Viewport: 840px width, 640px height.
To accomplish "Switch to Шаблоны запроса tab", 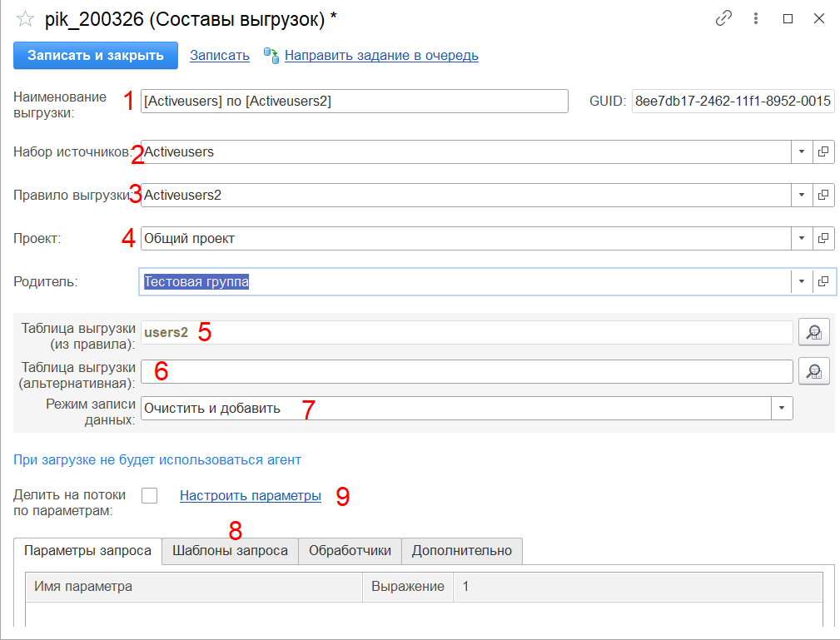I will click(230, 550).
